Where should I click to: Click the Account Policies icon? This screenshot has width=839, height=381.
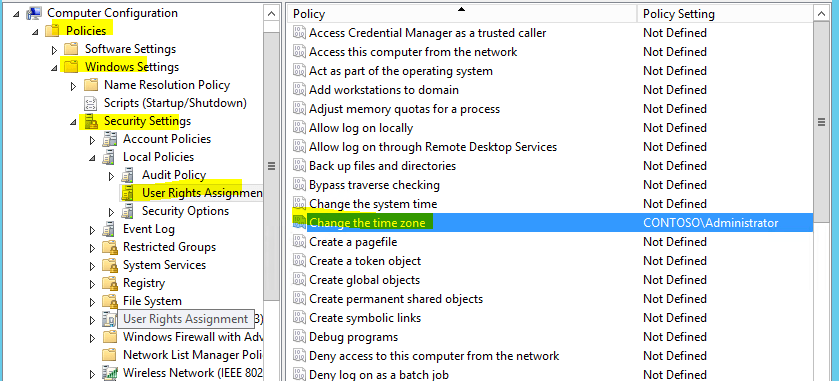click(x=110, y=139)
